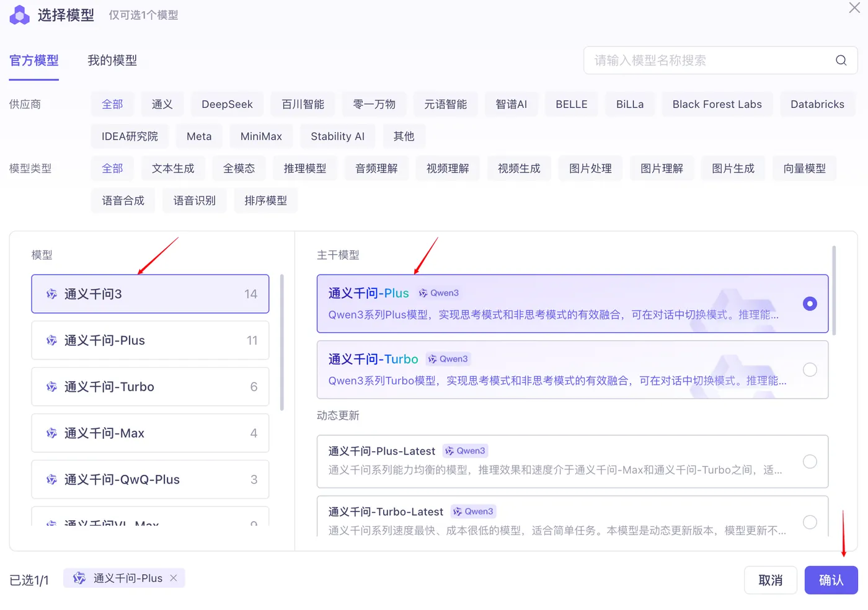The width and height of the screenshot is (868, 610).
Task: Select model type 语音合成
Action: click(123, 201)
